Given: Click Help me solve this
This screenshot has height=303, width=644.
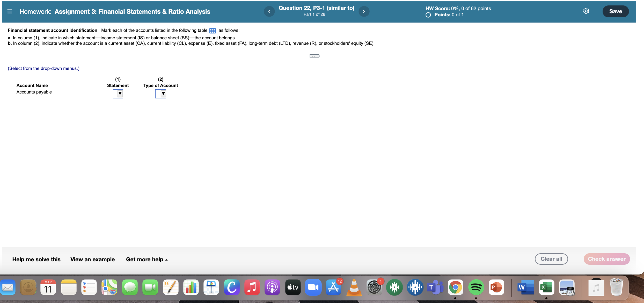Looking at the screenshot, I should pyautogui.click(x=36, y=259).
